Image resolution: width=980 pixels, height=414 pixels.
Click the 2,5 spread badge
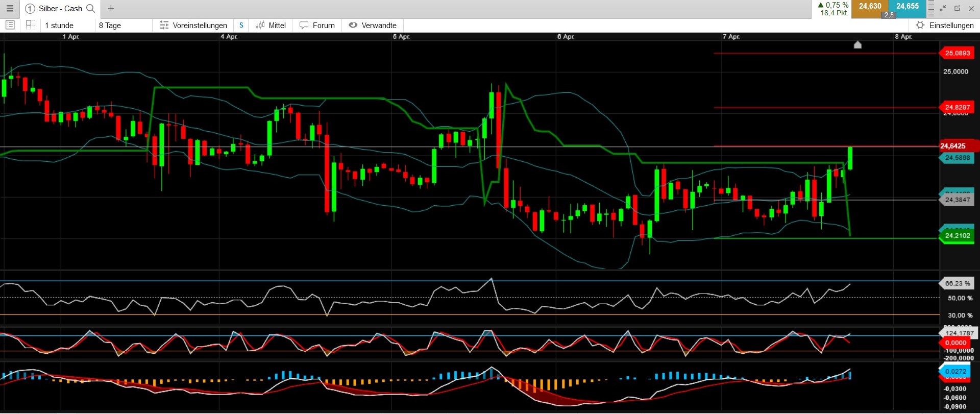coord(889,15)
